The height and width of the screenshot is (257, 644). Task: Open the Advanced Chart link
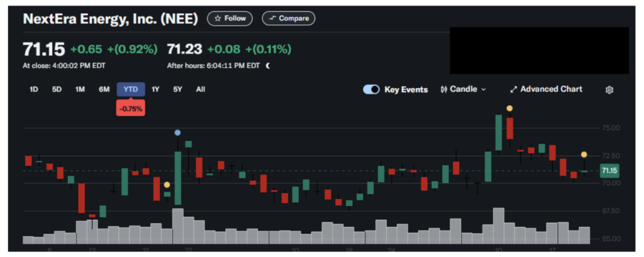point(546,89)
